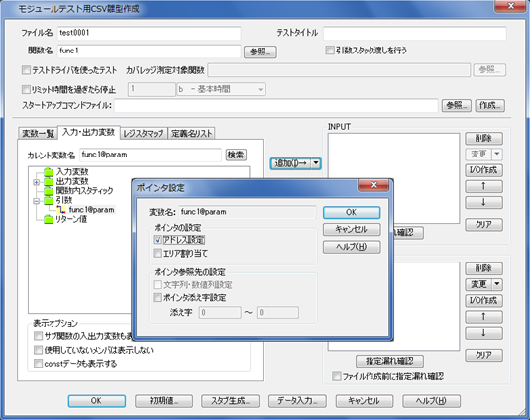Screen dimensions: 530x420
Task: Open the lower 変更 button dropdown arrow
Action: tap(497, 284)
